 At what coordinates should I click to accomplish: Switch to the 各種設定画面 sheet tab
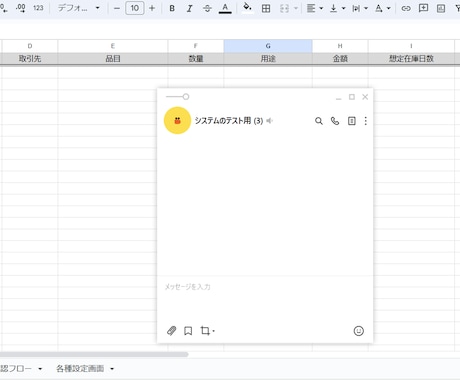[x=80, y=368]
